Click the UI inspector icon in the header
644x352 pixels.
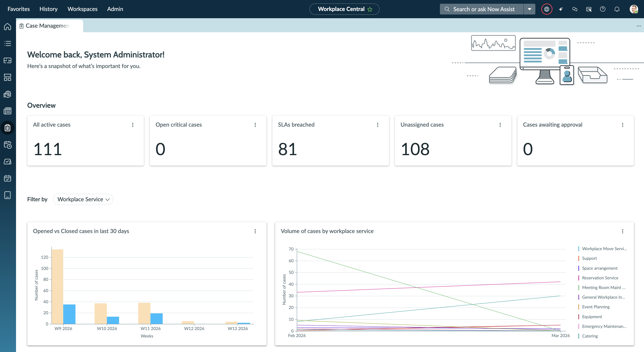[x=589, y=9]
